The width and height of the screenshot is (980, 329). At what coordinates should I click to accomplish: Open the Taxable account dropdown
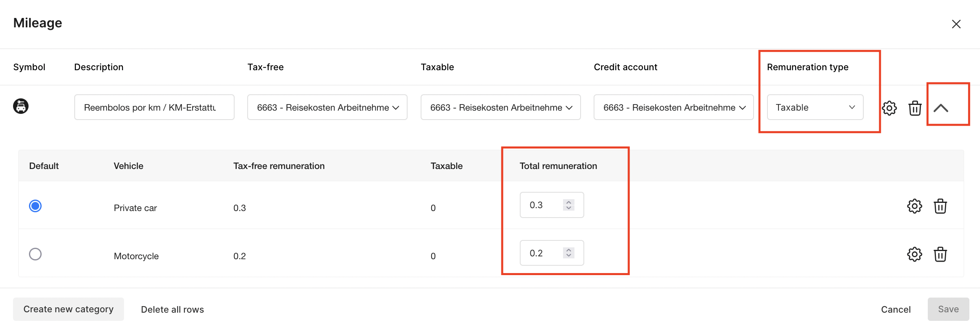coord(500,107)
